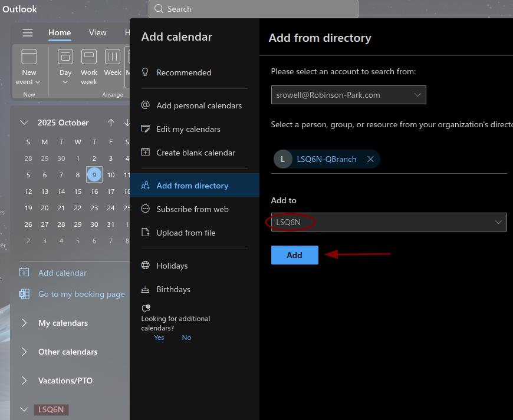
Task: Click the Recommended lightbulb icon
Action: coord(145,72)
